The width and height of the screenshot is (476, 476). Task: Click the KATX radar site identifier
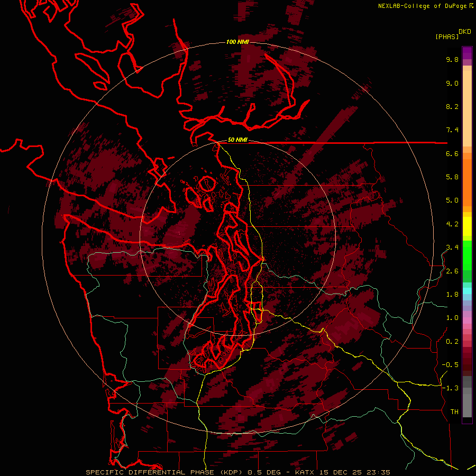click(305, 472)
